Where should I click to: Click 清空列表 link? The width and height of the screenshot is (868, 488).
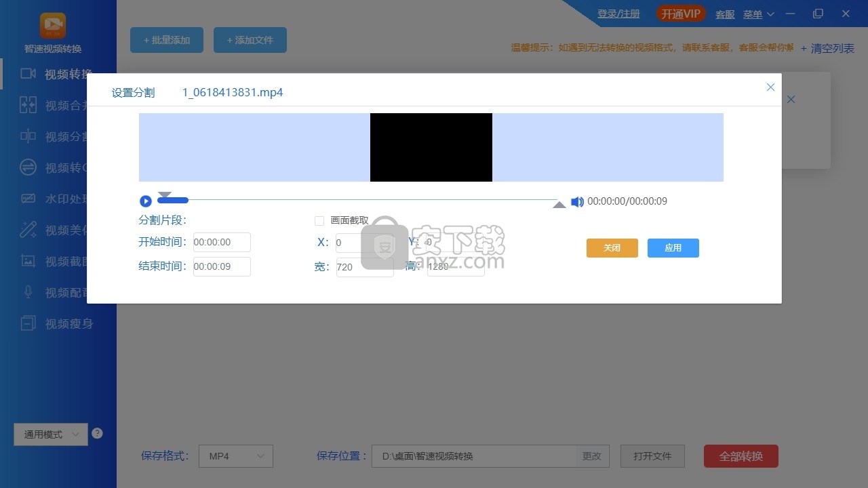[x=827, y=49]
